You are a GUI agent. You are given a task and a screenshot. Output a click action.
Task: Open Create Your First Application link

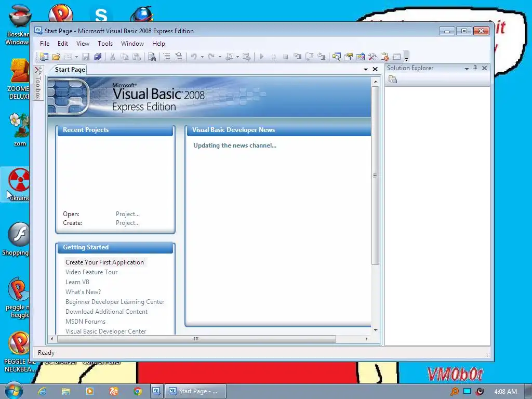pos(104,262)
